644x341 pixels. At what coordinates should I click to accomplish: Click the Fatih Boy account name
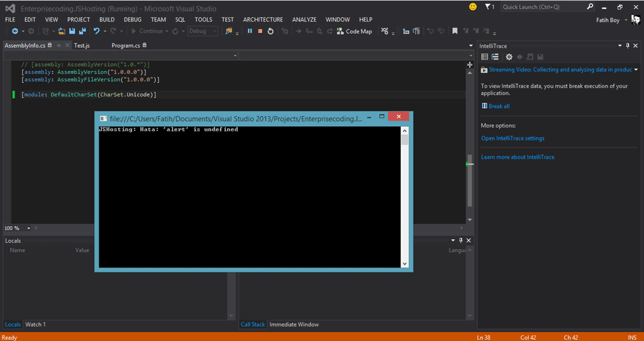pos(608,20)
